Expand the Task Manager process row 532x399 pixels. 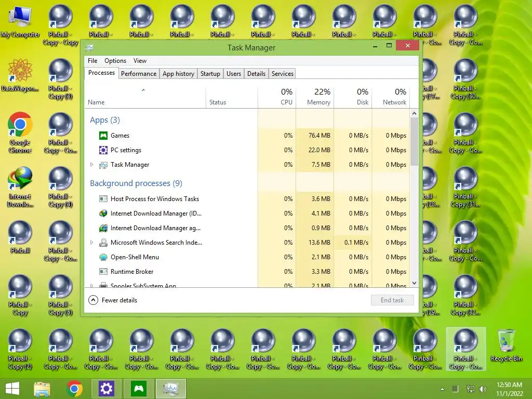click(x=91, y=165)
